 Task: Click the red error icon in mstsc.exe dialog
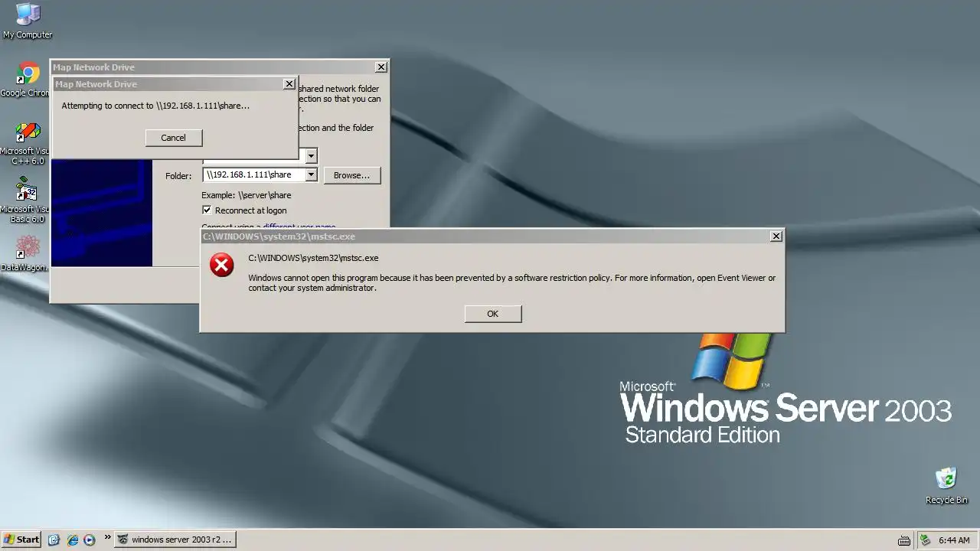pos(222,266)
